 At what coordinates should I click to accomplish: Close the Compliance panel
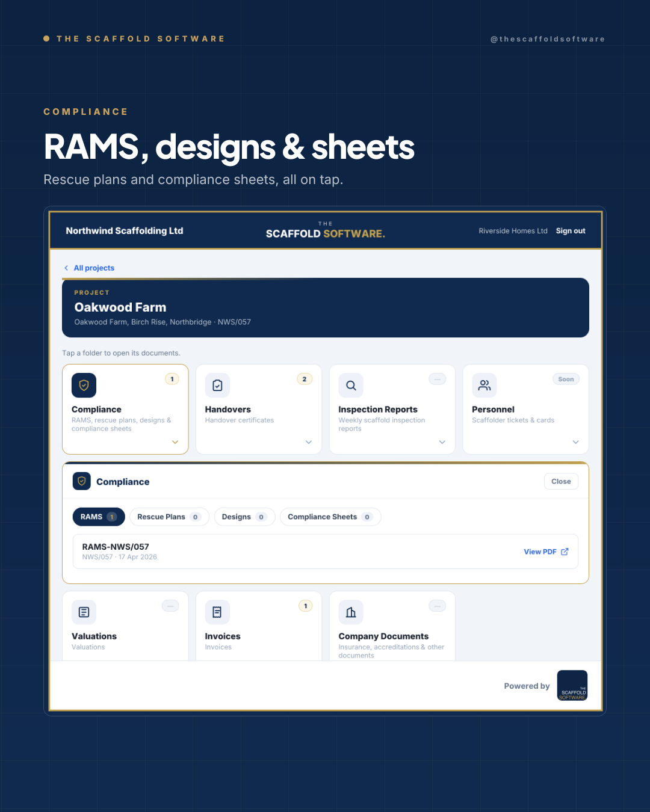(x=561, y=481)
